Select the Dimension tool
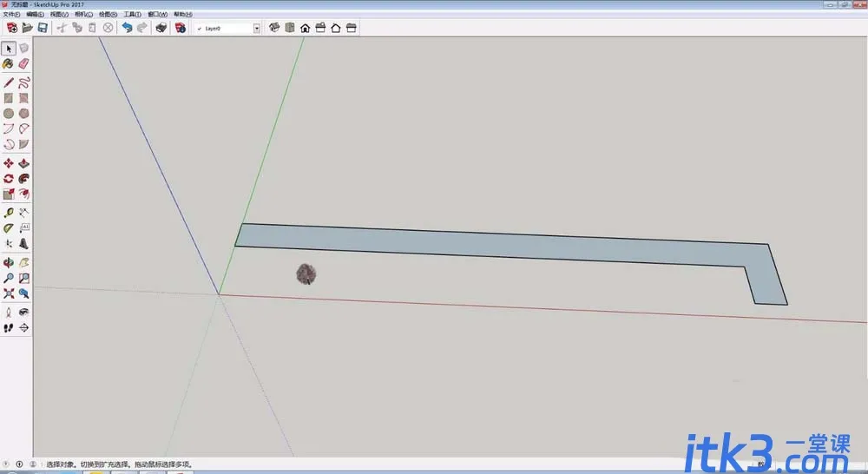This screenshot has height=474, width=868. 23,213
